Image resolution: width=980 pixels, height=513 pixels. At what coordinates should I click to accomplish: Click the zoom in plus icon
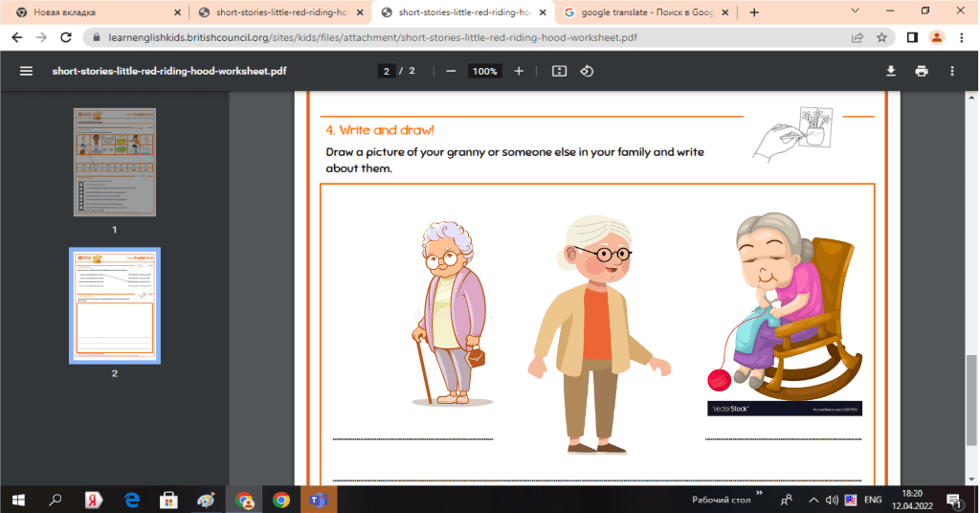tap(519, 72)
